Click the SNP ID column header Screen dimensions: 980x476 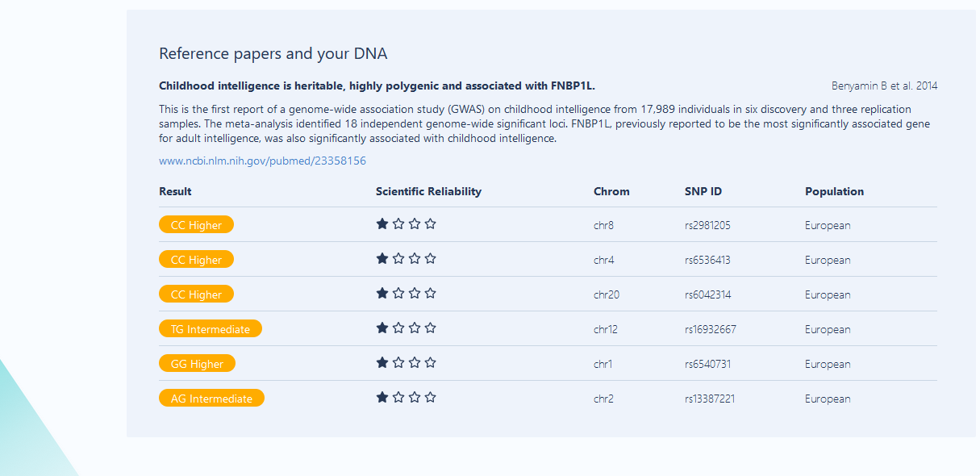click(703, 191)
